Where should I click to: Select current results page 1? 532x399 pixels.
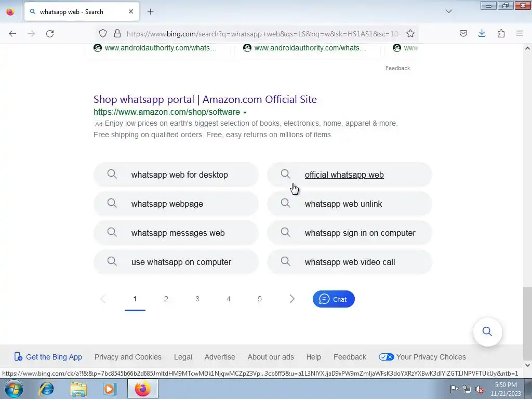pos(135,299)
